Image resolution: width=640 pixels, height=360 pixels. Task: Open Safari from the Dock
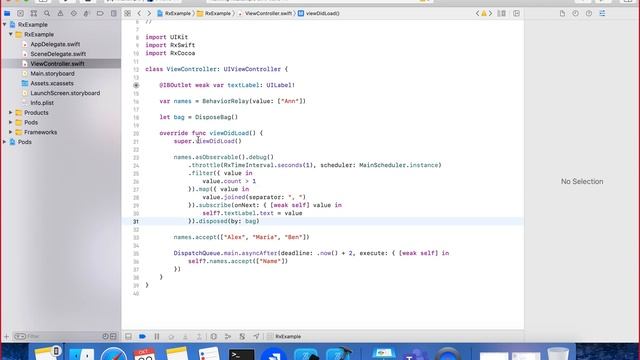tap(113, 354)
